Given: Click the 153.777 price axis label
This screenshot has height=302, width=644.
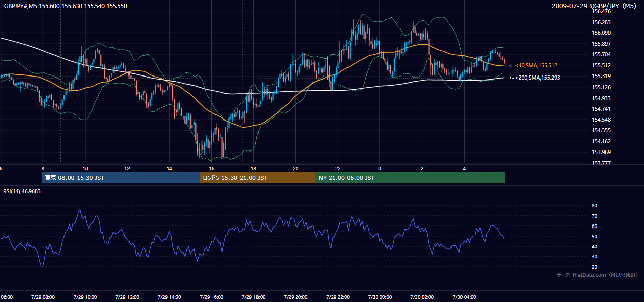Looking at the screenshot, I should click(x=602, y=163).
